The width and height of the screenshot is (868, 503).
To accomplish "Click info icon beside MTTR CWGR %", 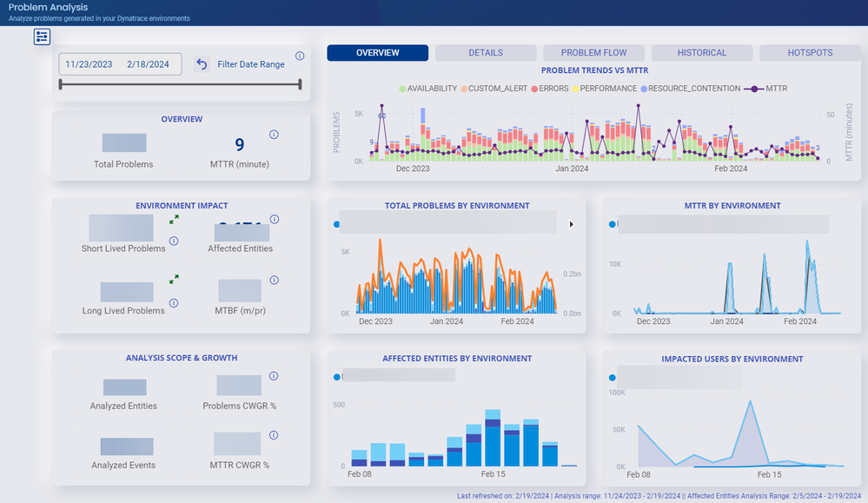I will (274, 435).
